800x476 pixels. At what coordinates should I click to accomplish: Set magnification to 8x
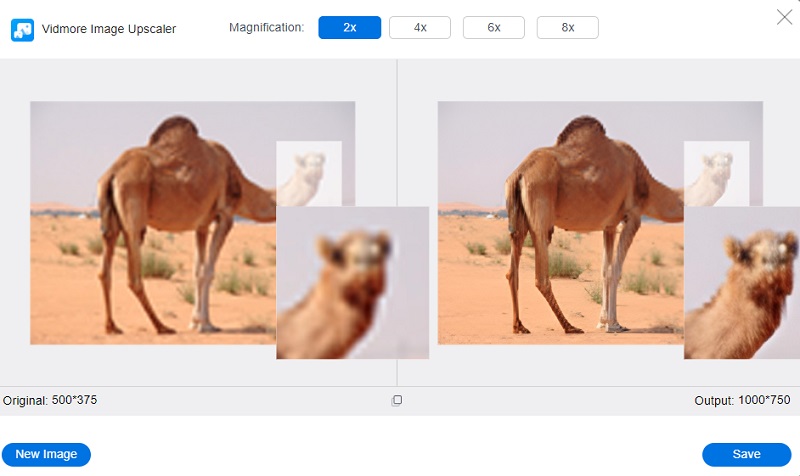click(x=567, y=28)
